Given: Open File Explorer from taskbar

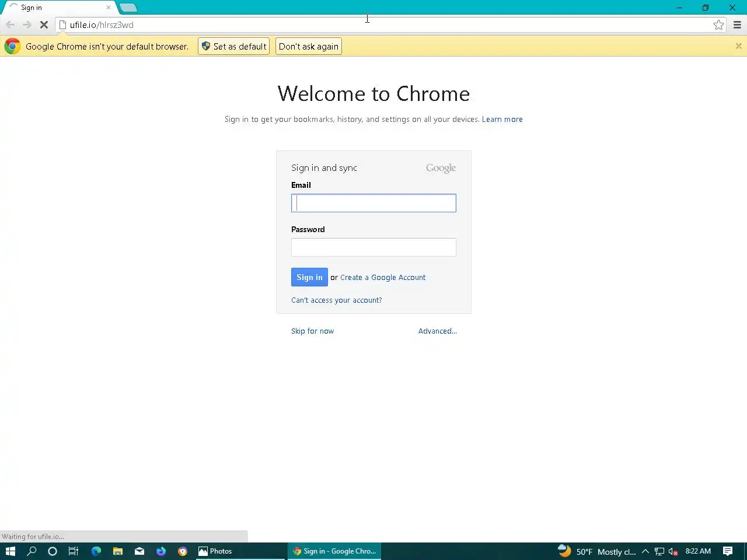Looking at the screenshot, I should point(117,551).
